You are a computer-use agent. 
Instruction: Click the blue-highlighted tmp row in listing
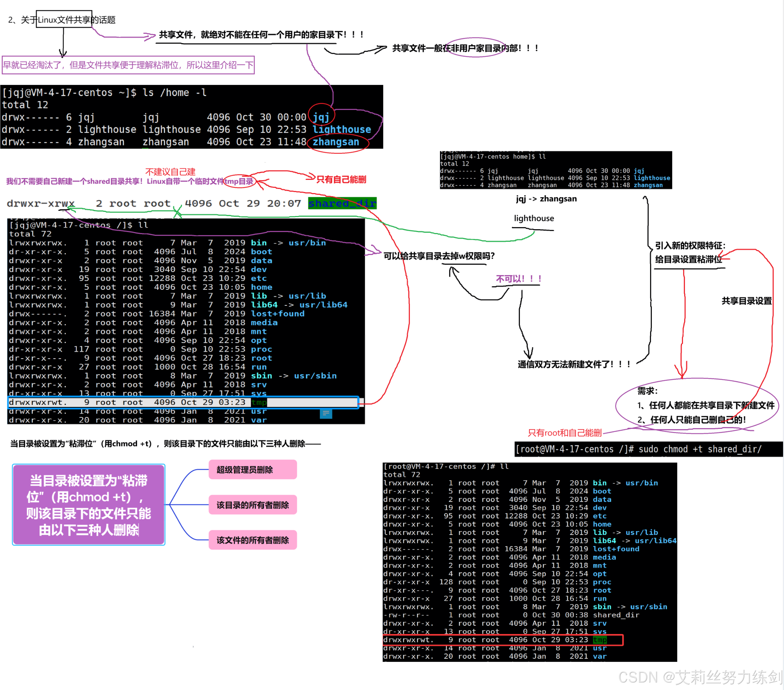tap(183, 402)
